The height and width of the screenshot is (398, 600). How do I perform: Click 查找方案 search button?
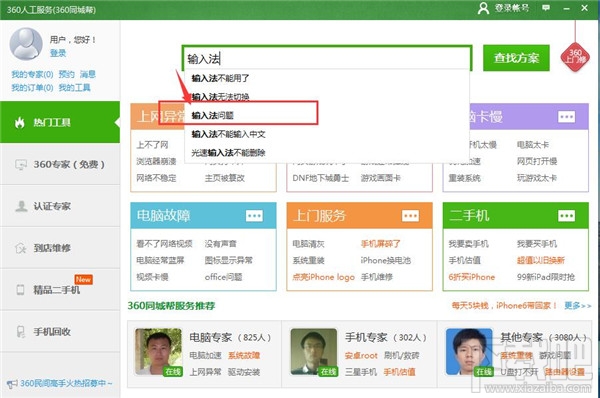coord(516,58)
